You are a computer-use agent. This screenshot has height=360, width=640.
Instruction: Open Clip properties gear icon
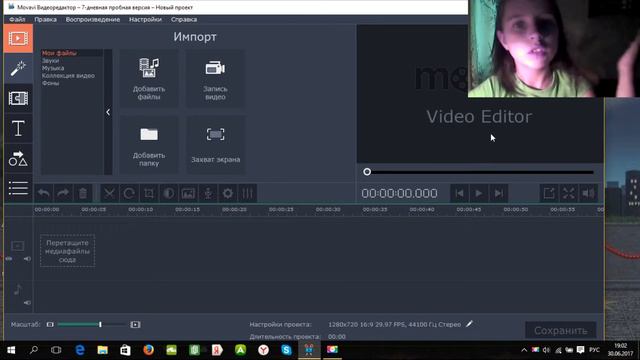tap(228, 193)
